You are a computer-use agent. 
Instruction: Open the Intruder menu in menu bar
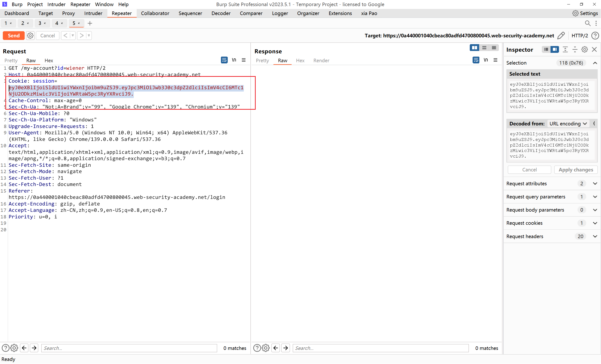[56, 4]
